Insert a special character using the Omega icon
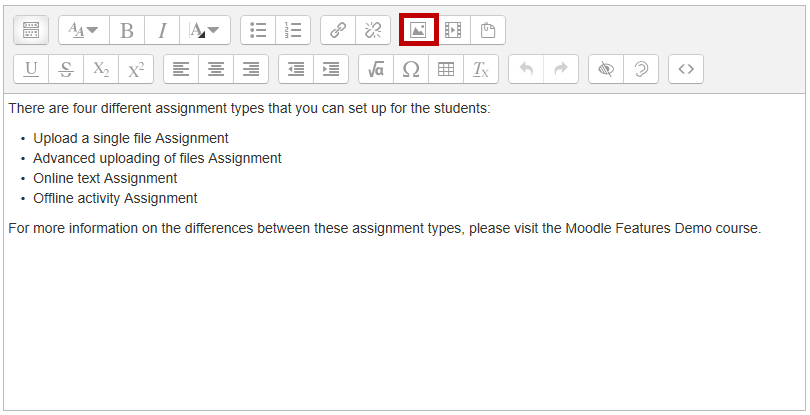This screenshot has height=415, width=810. pos(411,69)
